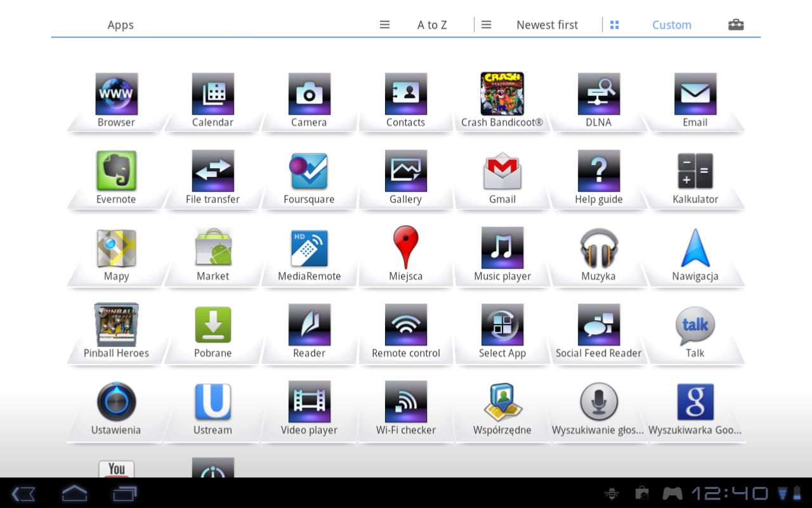
Task: Sort apps with the A to Z tab
Action: coord(432,25)
